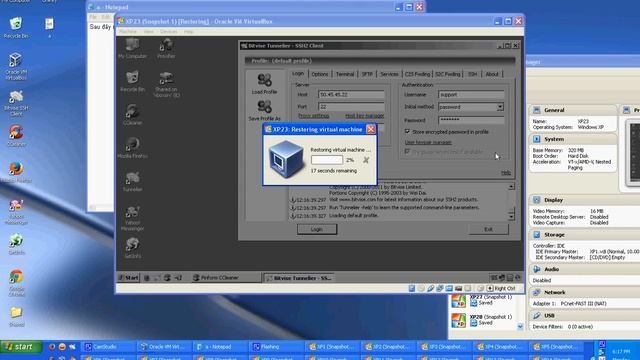Open Host key manager link
This screenshot has width=640, height=360.
[x=364, y=116]
